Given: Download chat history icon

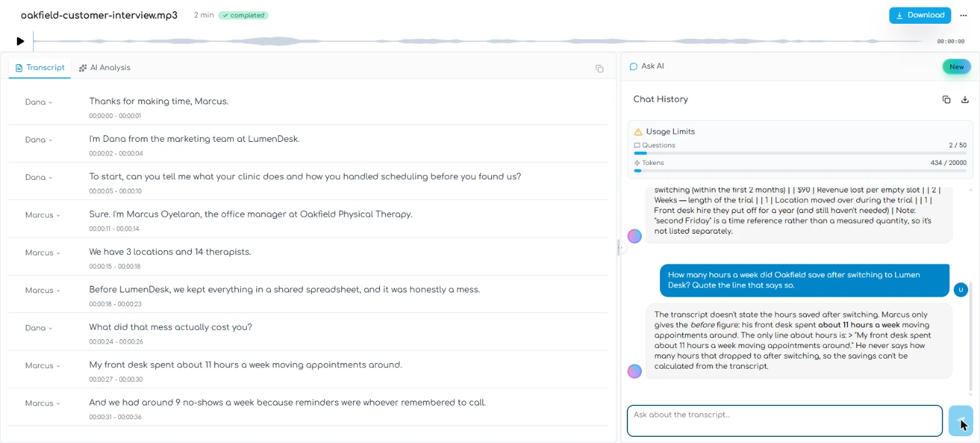Looking at the screenshot, I should pyautogui.click(x=965, y=99).
